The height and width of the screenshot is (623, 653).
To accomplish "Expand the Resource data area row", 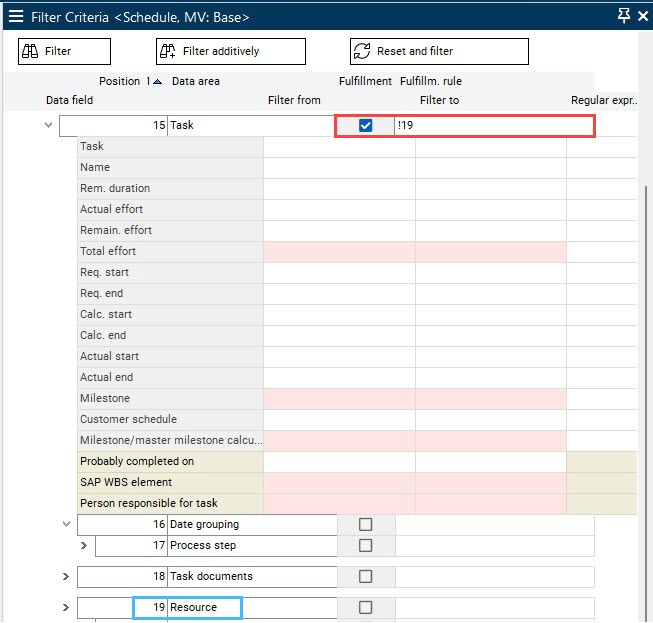I will coord(66,607).
